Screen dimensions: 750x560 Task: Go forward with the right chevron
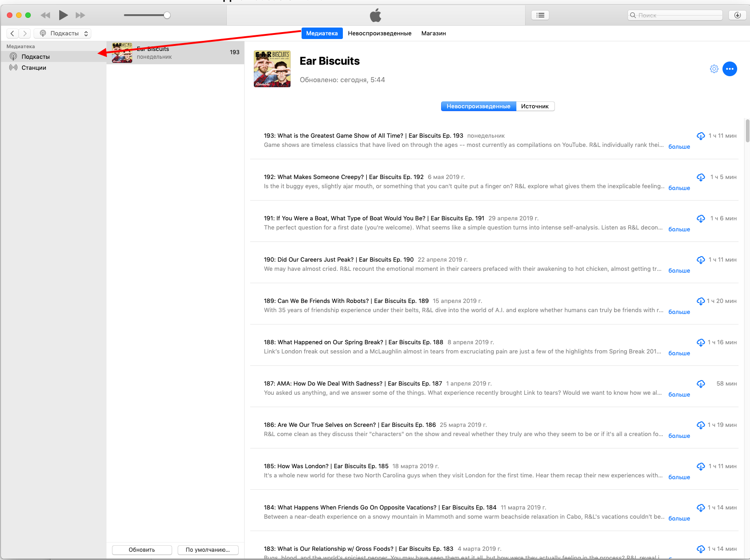pyautogui.click(x=25, y=33)
